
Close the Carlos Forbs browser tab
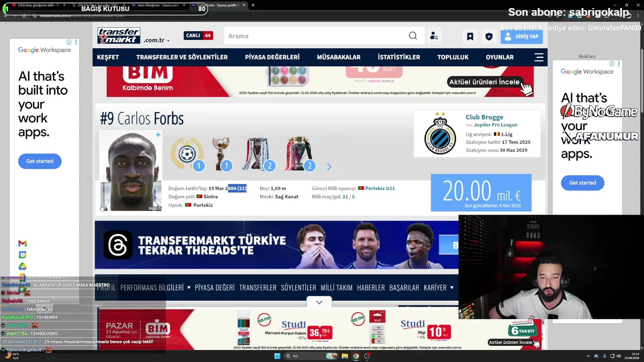pyautogui.click(x=245, y=5)
